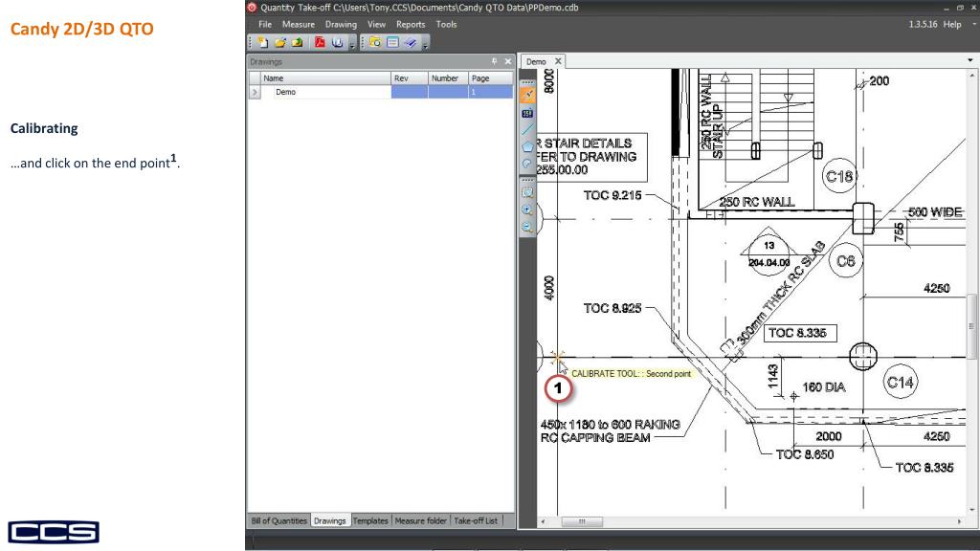The image size is (980, 551).
Task: Open the second toolbar overflow arrow
Action: pyautogui.click(x=425, y=44)
